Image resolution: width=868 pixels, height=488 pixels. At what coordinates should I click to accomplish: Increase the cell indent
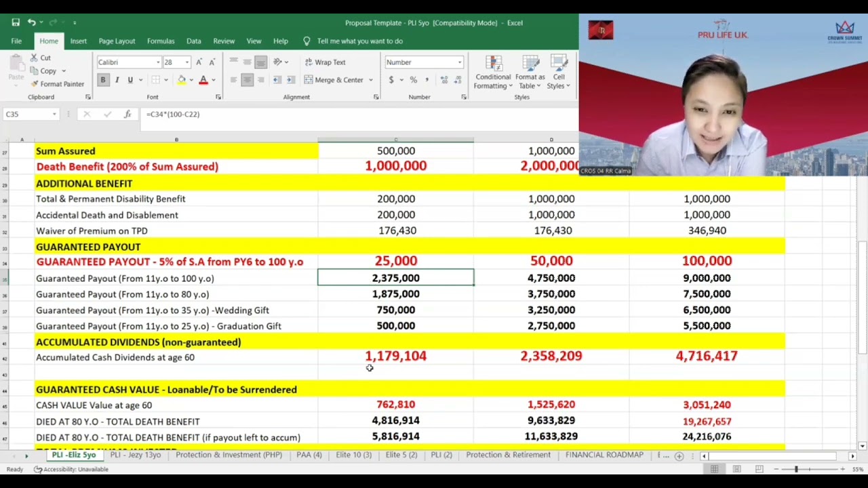[x=291, y=80]
